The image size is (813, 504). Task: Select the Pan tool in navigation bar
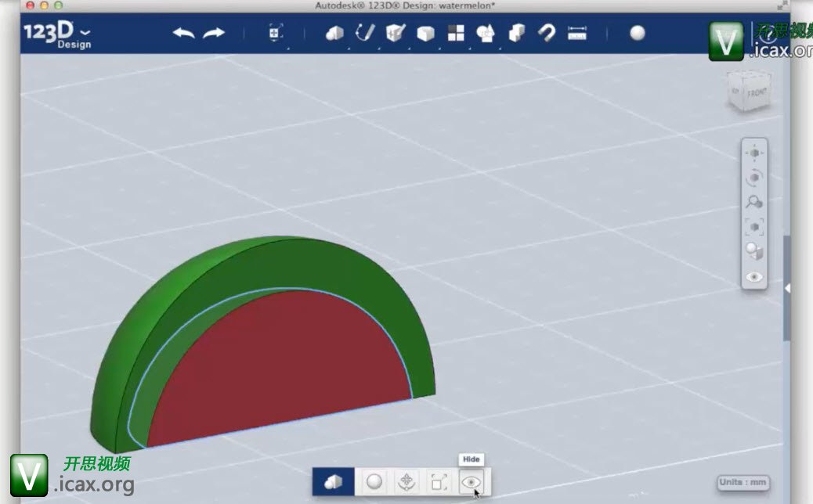754,153
